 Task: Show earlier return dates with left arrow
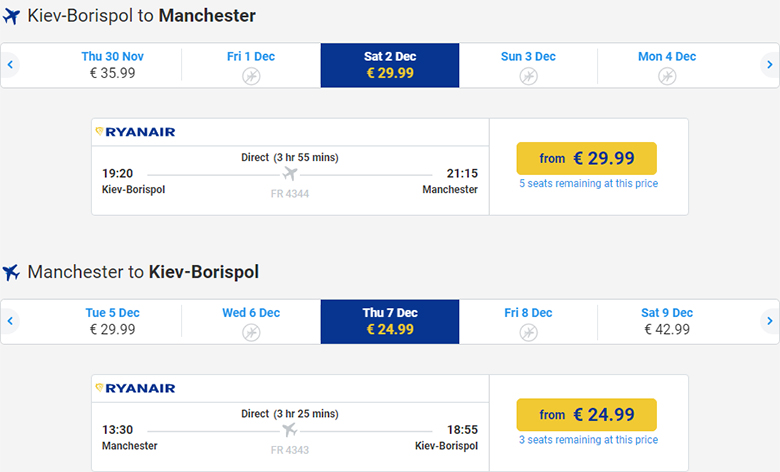(10, 321)
